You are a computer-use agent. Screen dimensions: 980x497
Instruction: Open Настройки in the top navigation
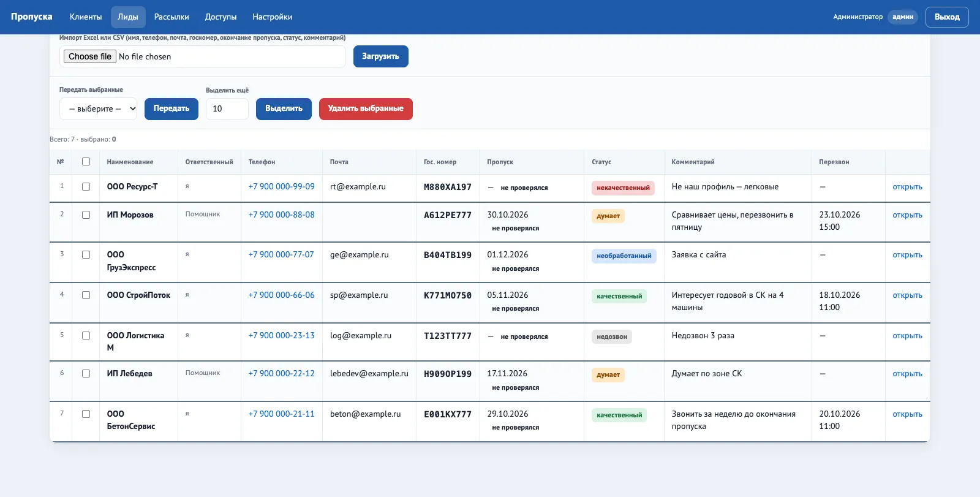pyautogui.click(x=273, y=17)
